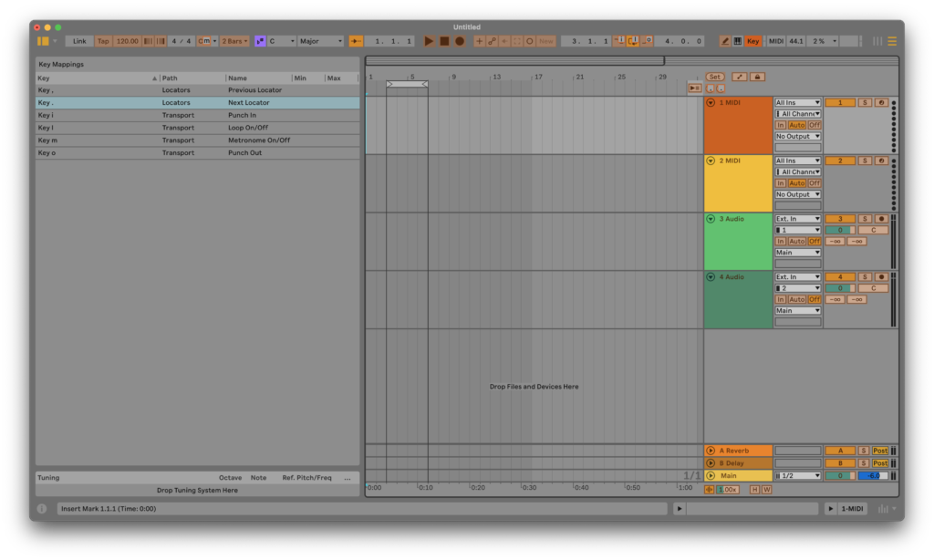Click the Main track volume slider
934x560 pixels.
click(840, 476)
